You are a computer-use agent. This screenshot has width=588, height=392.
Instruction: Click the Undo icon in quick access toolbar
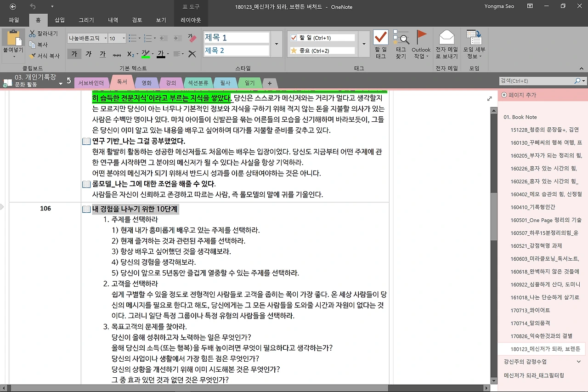(x=33, y=6)
